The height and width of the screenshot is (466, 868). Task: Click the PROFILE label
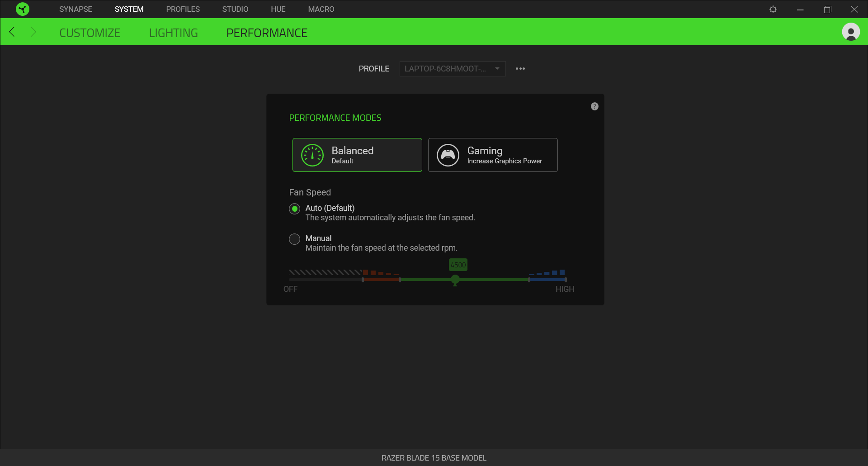[374, 69]
